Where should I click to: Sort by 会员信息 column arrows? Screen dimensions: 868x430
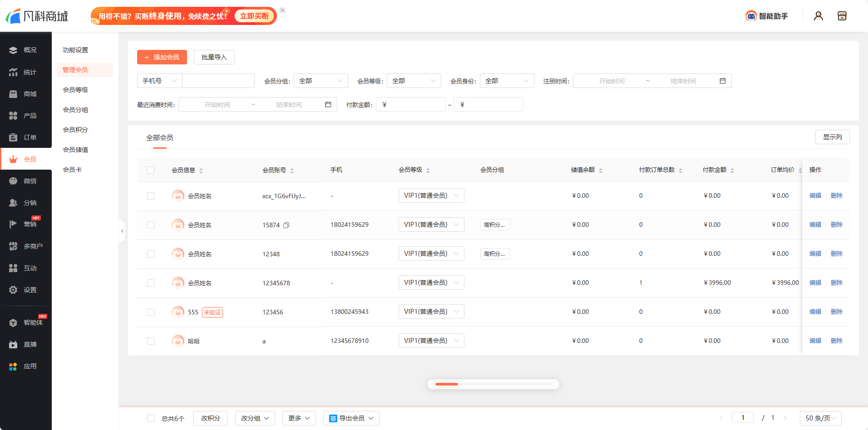(201, 171)
